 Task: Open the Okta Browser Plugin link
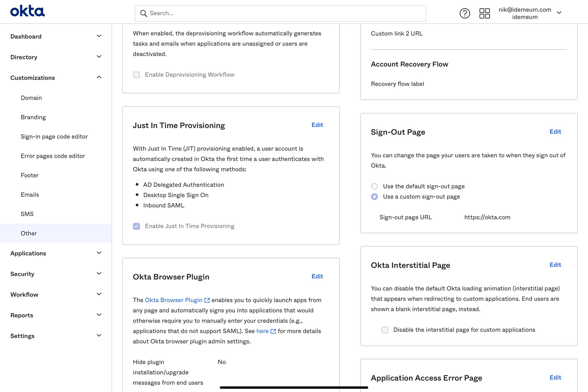(174, 300)
